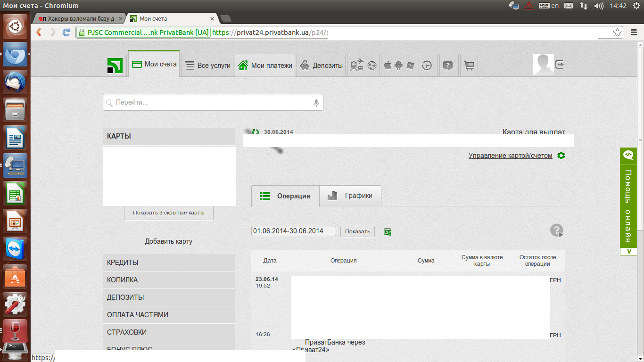This screenshot has width=644, height=362.
Task: Expand the ОПЛАТА ЧАСТЯМИ sidebar section
Action: click(x=169, y=315)
